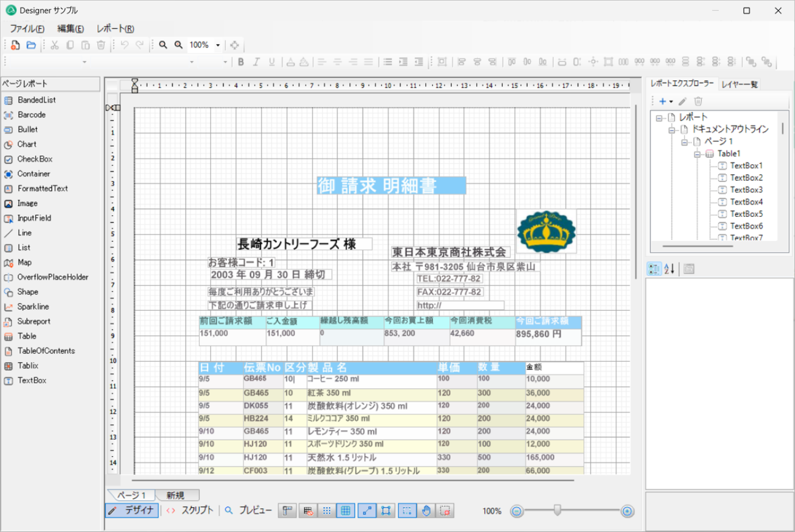
Task: Switch to スクリプト view
Action: (x=190, y=510)
